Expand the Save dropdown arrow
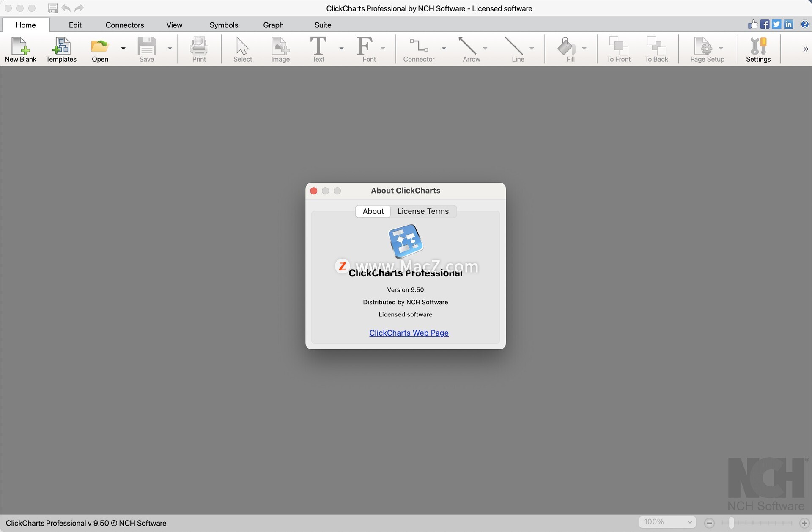The width and height of the screenshot is (812, 532). pos(170,49)
